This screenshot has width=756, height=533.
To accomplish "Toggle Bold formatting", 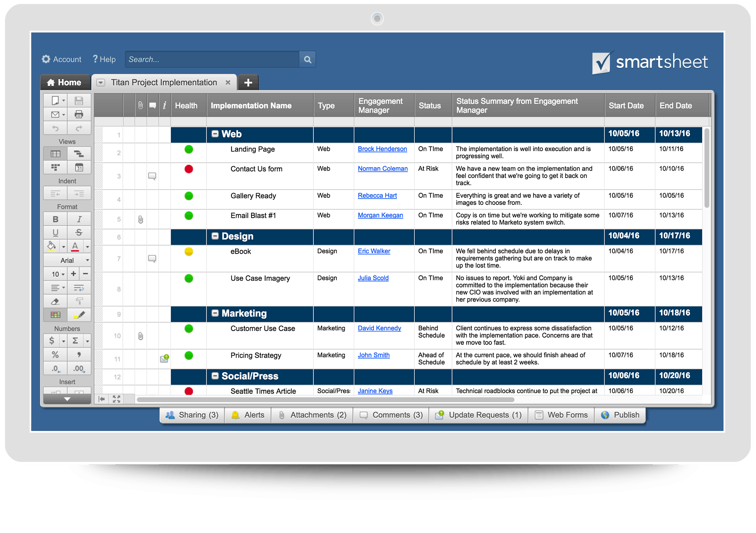I will coord(55,219).
